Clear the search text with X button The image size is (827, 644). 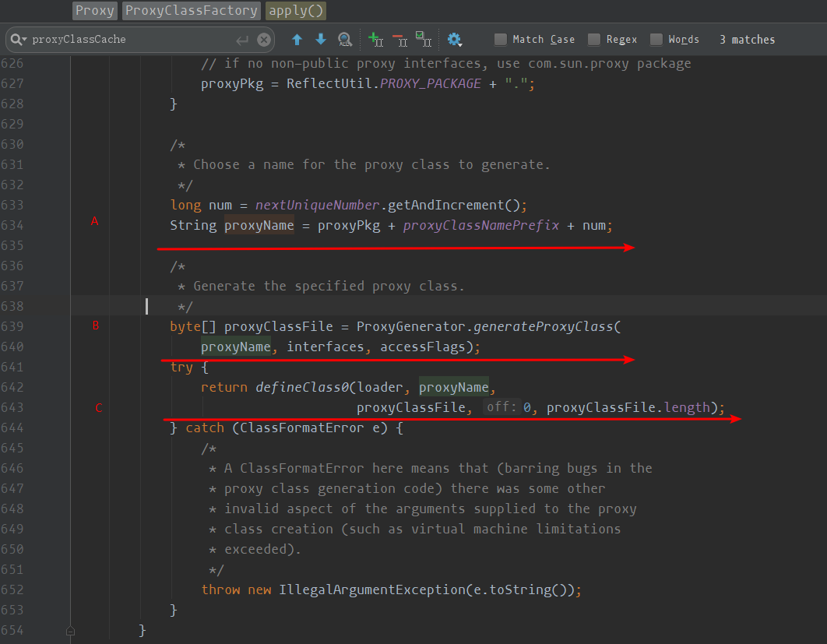pos(264,40)
